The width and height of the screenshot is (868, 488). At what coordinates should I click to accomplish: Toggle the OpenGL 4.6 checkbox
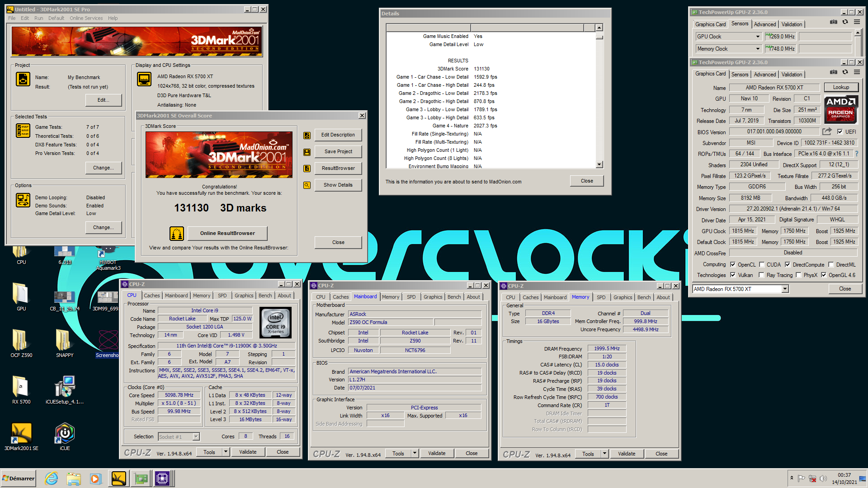(x=824, y=275)
